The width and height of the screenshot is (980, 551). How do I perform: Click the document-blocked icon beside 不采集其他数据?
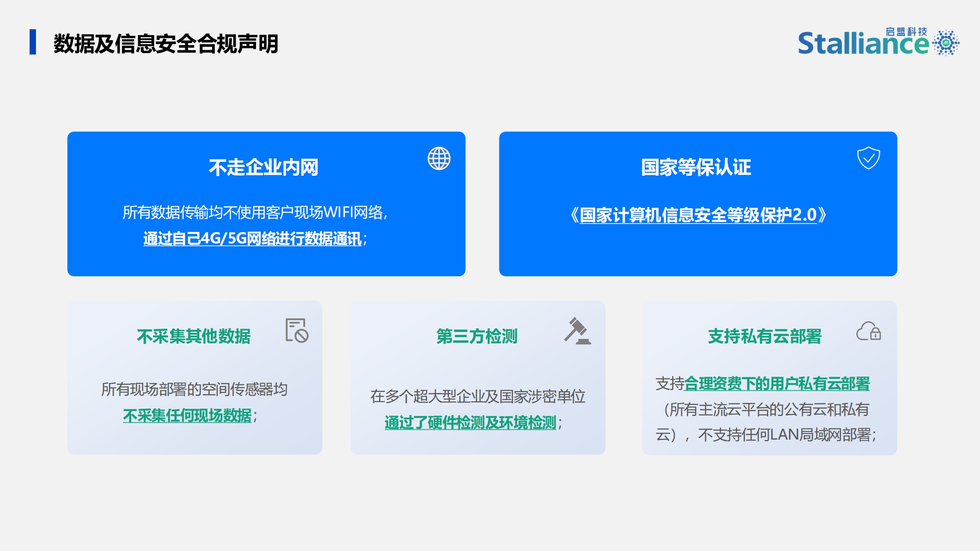pyautogui.click(x=297, y=331)
